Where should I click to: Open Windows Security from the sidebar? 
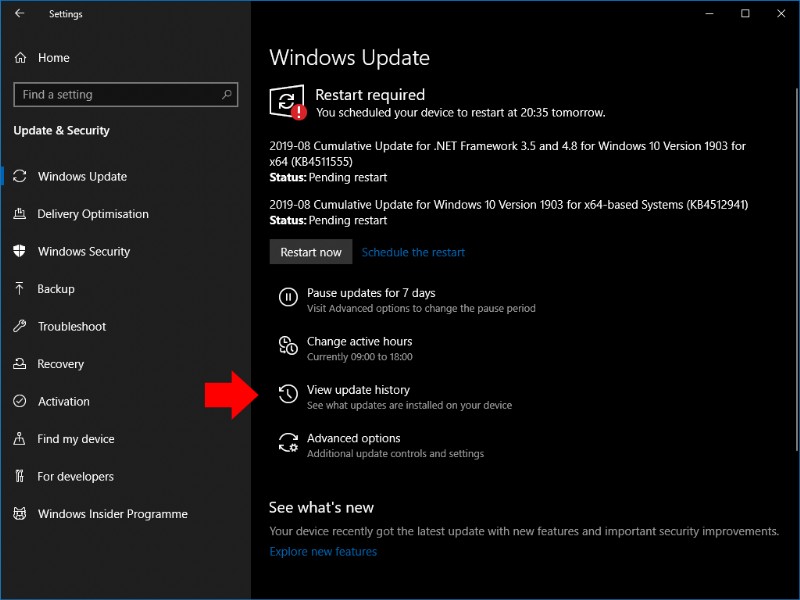click(x=83, y=251)
